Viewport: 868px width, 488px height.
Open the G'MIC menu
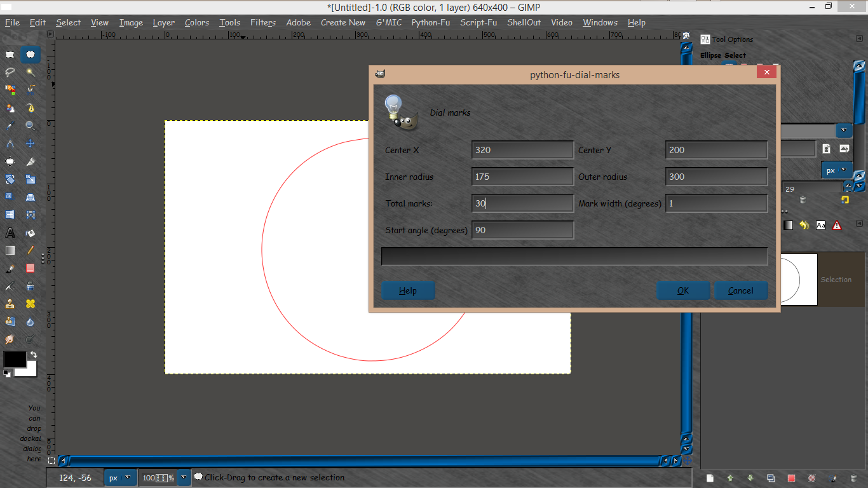pyautogui.click(x=388, y=22)
